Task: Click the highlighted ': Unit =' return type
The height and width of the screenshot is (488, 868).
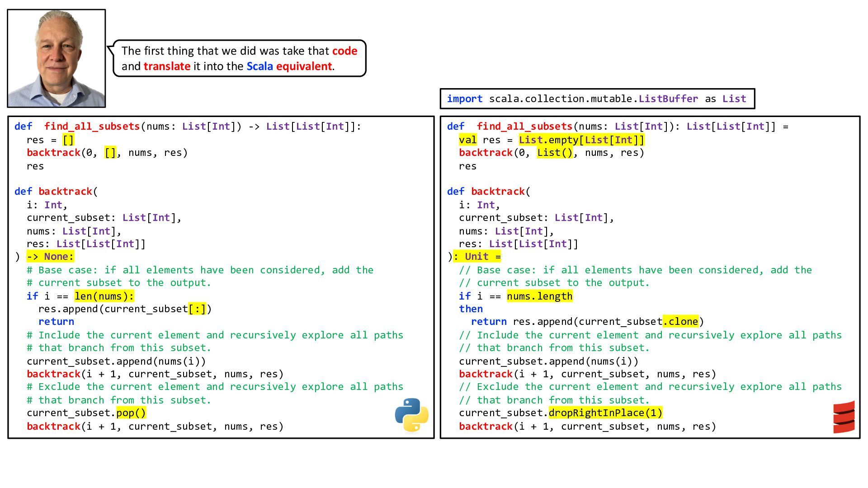Action: point(477,257)
